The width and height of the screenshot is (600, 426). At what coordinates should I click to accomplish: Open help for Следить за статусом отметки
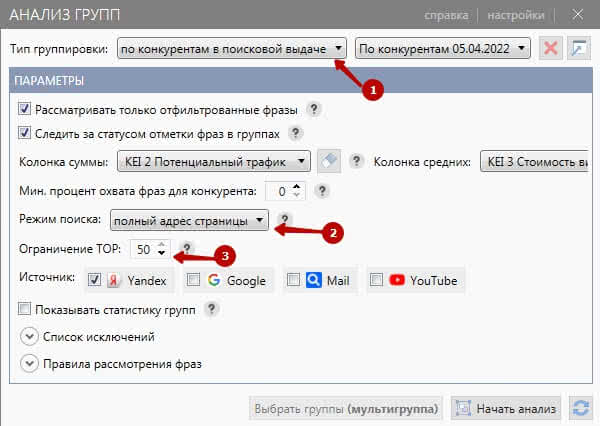coord(295,133)
